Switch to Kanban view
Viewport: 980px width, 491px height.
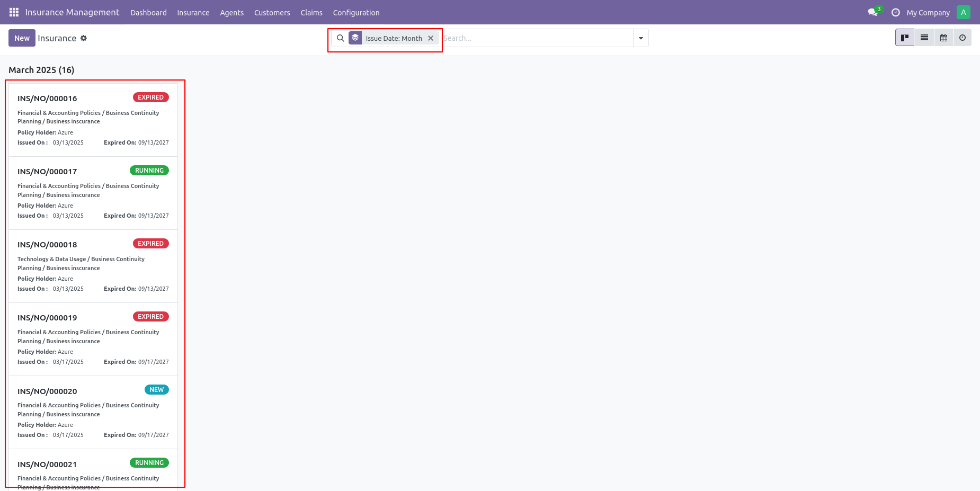[x=905, y=38]
